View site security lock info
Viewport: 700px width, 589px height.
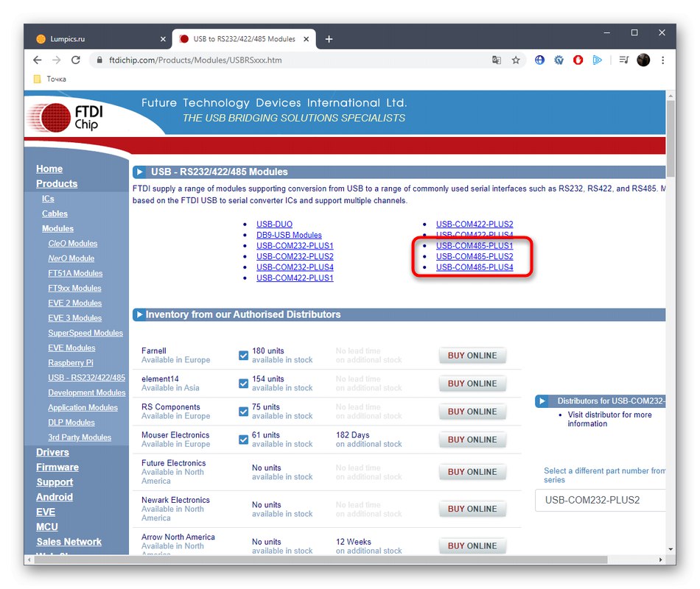point(99,60)
